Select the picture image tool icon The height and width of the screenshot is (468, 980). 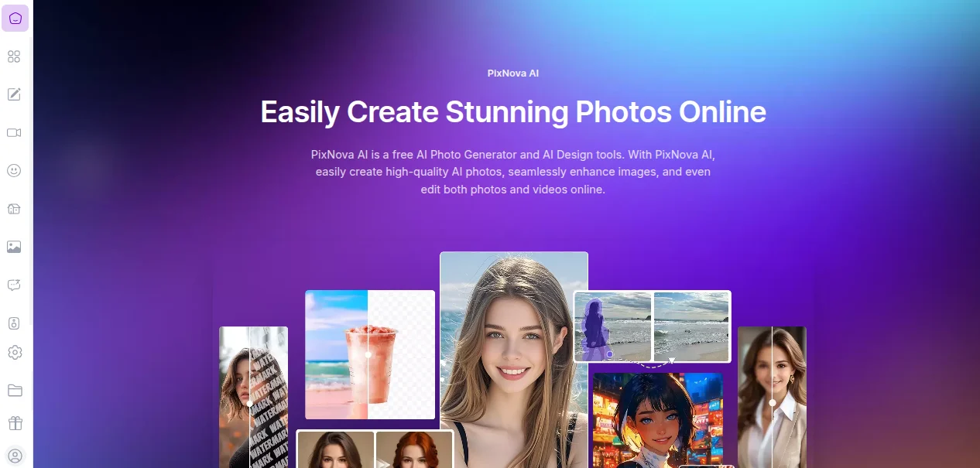pyautogui.click(x=14, y=247)
